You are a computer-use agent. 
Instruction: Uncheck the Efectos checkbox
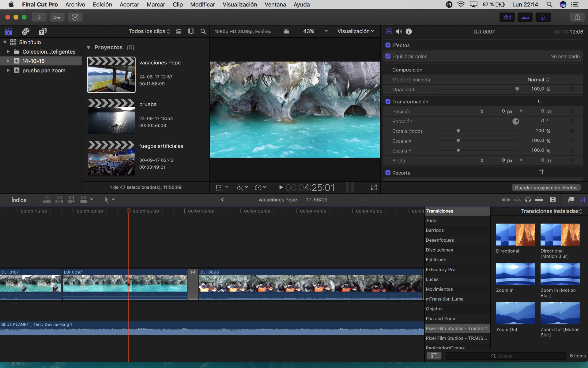coord(388,45)
